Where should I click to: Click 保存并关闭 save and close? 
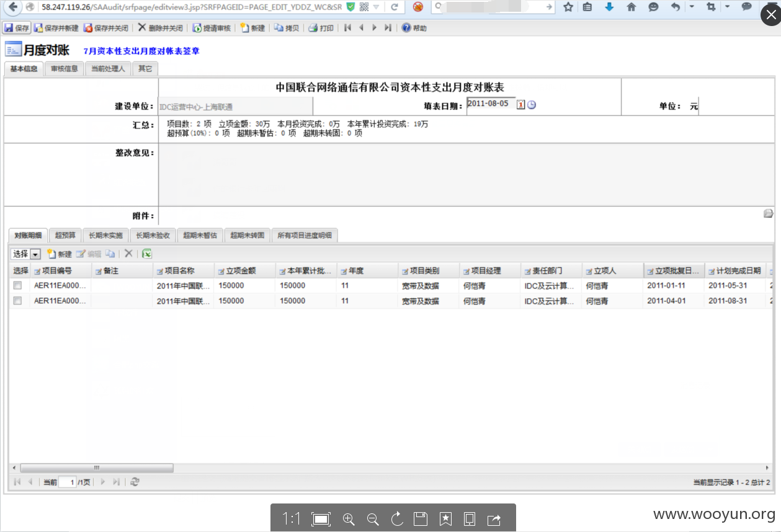pyautogui.click(x=106, y=28)
